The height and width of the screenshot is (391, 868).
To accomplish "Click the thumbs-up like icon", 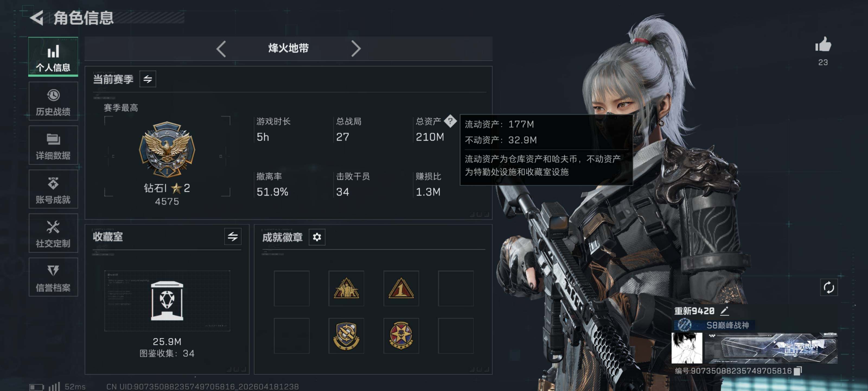I will tap(823, 45).
